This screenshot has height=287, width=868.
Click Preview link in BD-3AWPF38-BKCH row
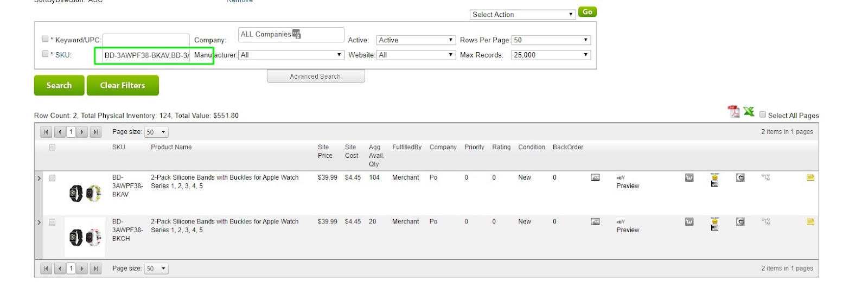tap(628, 230)
